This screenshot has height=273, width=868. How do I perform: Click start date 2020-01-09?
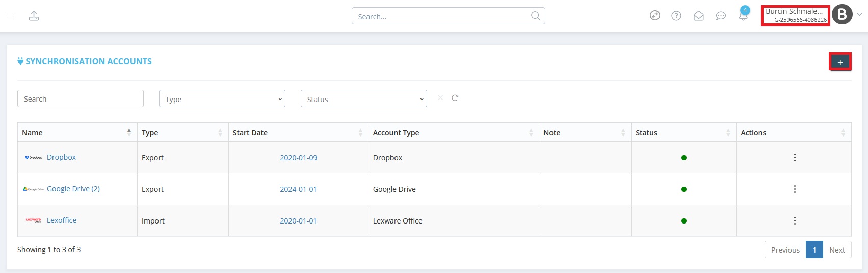299,158
